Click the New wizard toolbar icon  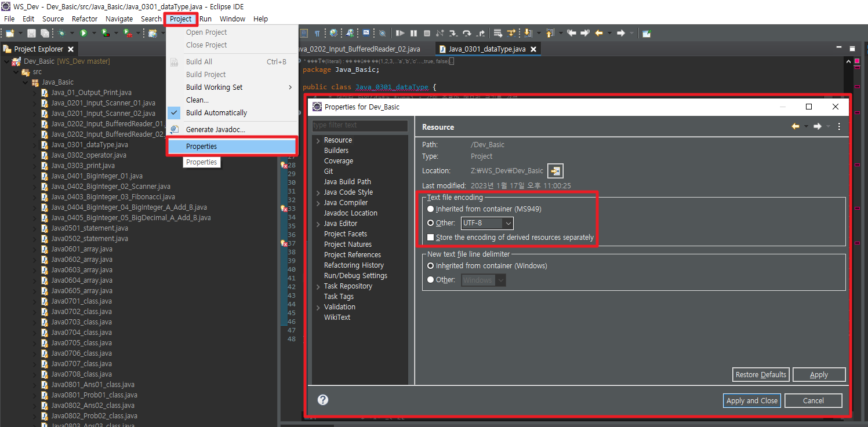pos(10,33)
